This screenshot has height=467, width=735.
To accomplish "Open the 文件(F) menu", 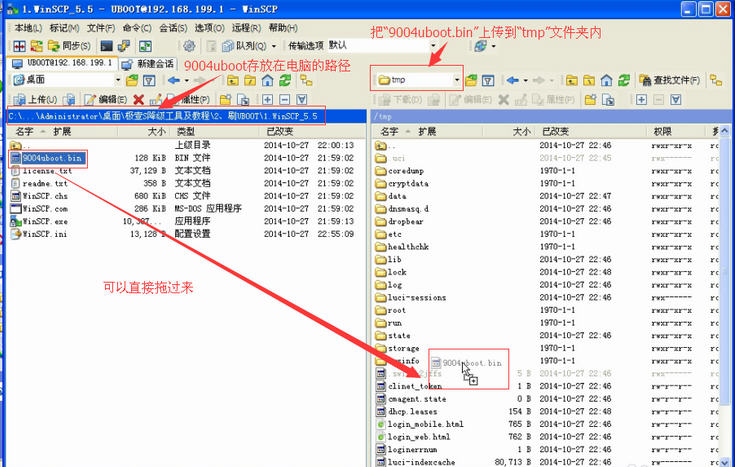I will tap(101, 28).
